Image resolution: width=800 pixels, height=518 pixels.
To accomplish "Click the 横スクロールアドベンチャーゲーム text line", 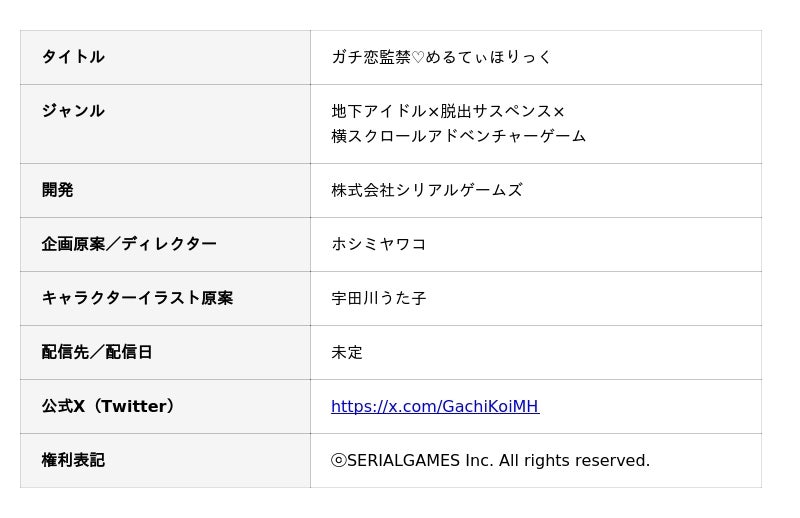I will pyautogui.click(x=459, y=136).
